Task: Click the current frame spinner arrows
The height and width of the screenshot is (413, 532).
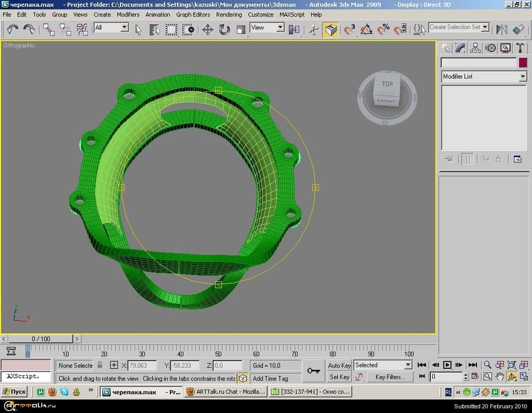Action: click(x=466, y=376)
